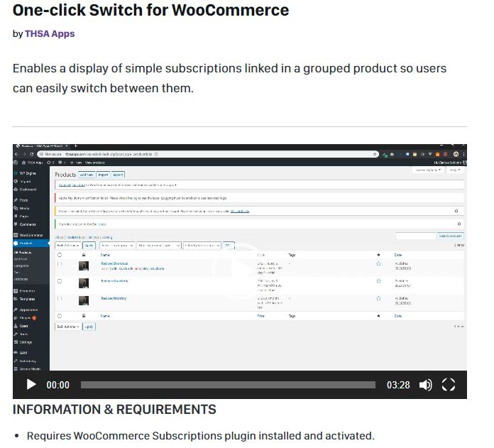Open the THSA Apps author link
494x448 pixels.
point(50,33)
